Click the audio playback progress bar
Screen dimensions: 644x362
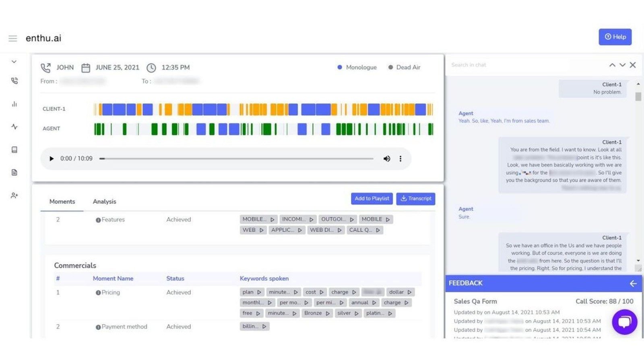[x=237, y=158]
